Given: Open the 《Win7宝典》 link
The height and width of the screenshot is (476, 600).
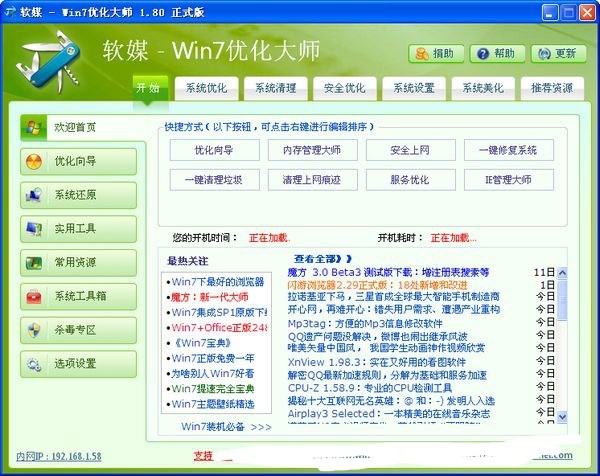Looking at the screenshot, I should coord(202,343).
